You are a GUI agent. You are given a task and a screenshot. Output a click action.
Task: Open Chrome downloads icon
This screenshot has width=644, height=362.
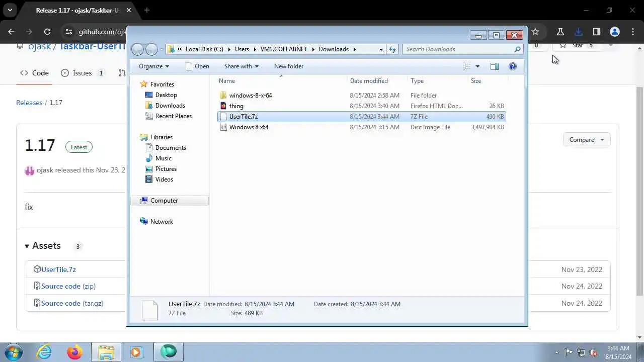click(x=579, y=32)
